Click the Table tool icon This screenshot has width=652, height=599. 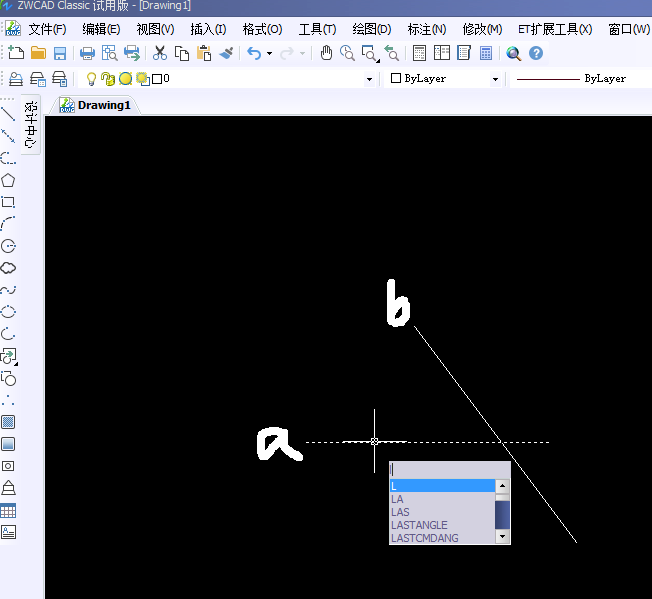click(8, 510)
